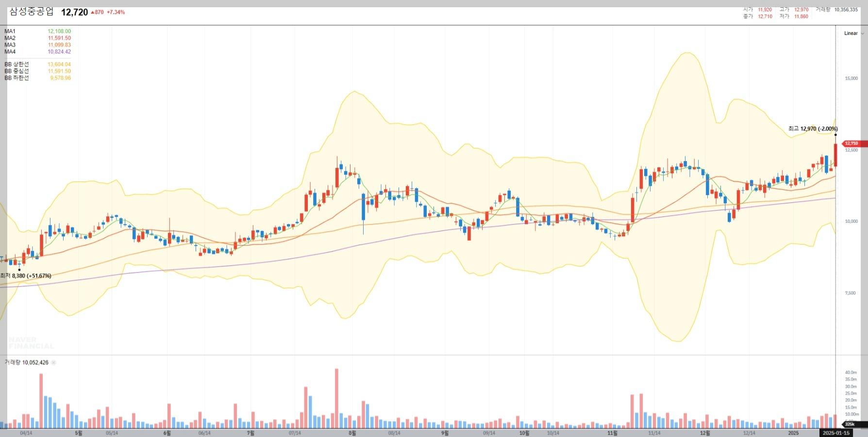Click the current price 12,720
Image resolution: width=868 pixels, height=437 pixels.
(74, 12)
